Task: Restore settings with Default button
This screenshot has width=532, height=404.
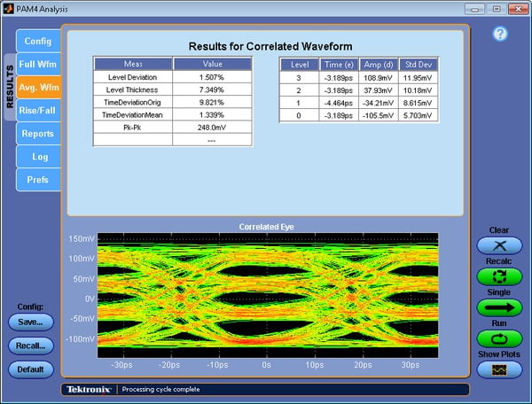Action: (31, 369)
